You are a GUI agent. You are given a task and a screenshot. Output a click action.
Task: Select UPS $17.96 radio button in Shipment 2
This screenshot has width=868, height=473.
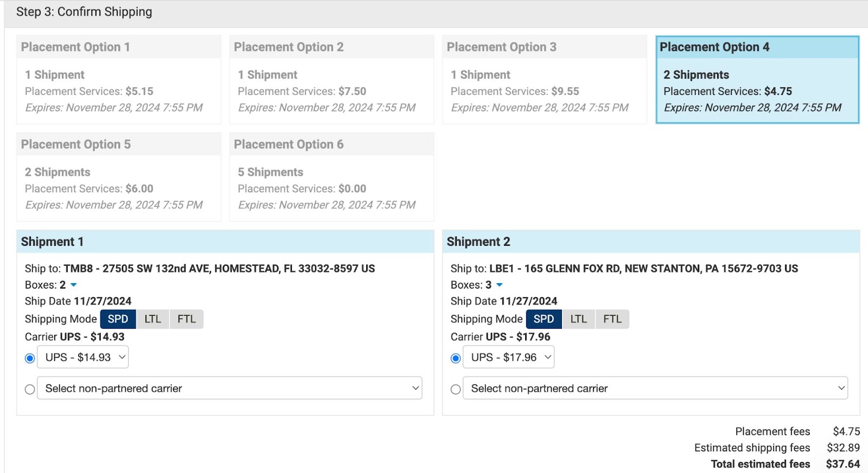pyautogui.click(x=456, y=358)
